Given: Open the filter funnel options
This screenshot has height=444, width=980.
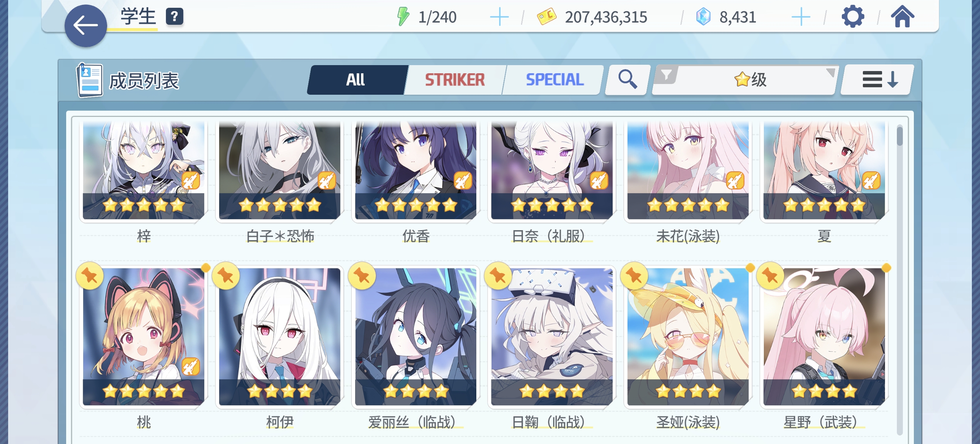Looking at the screenshot, I should click(x=666, y=75).
